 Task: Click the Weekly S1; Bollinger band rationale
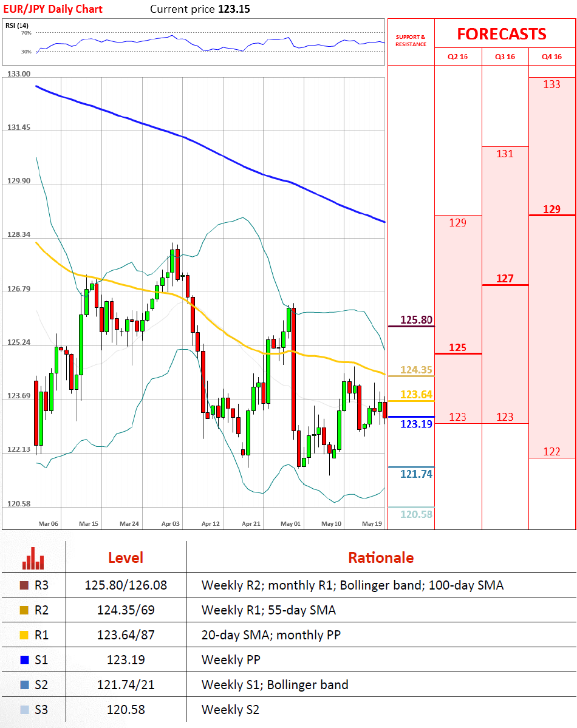275,685
